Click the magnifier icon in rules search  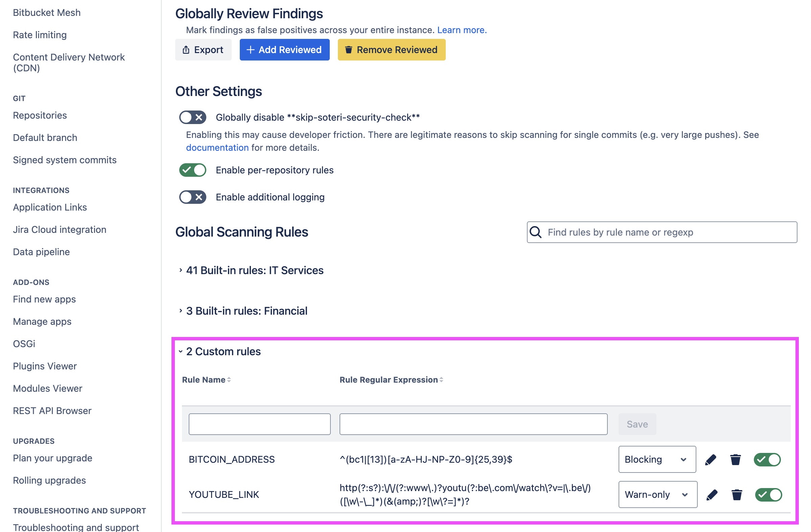(536, 232)
